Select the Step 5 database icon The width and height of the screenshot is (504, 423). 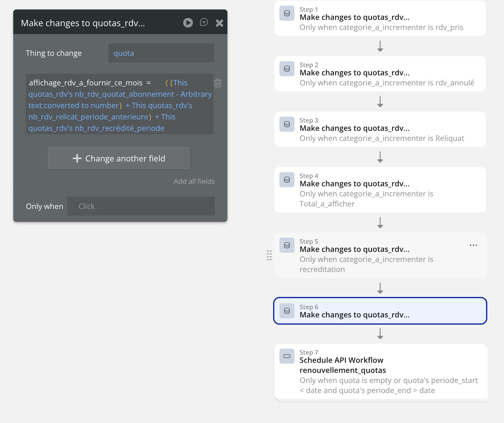(287, 245)
